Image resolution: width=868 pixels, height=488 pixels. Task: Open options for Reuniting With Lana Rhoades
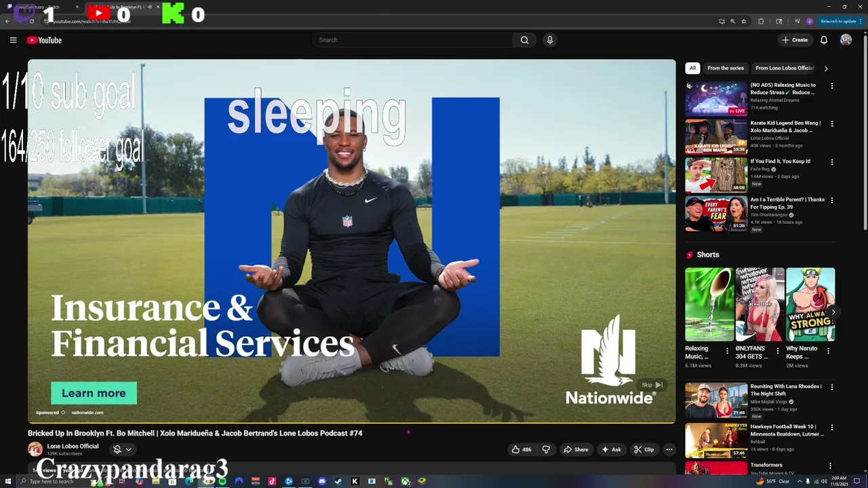pyautogui.click(x=832, y=387)
